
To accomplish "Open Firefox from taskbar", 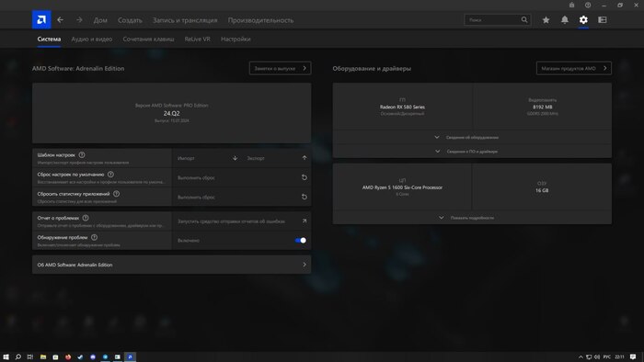I will point(68,356).
